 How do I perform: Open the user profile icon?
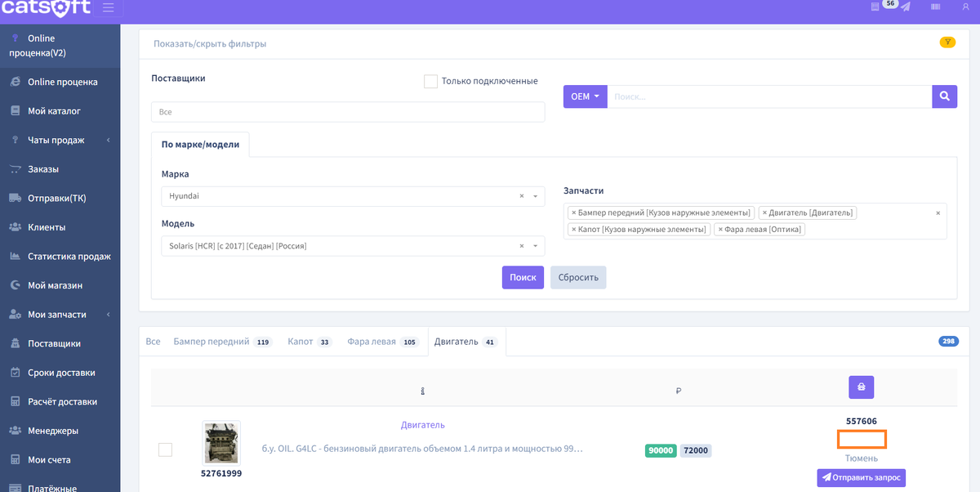[x=966, y=7]
